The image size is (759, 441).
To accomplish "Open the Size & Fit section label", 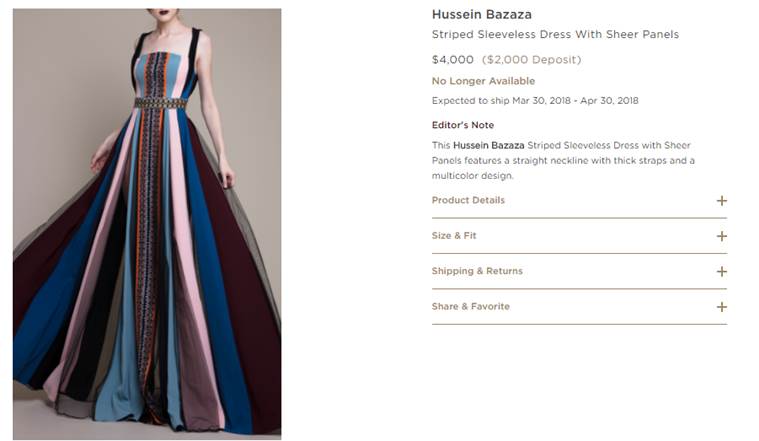I will [454, 236].
